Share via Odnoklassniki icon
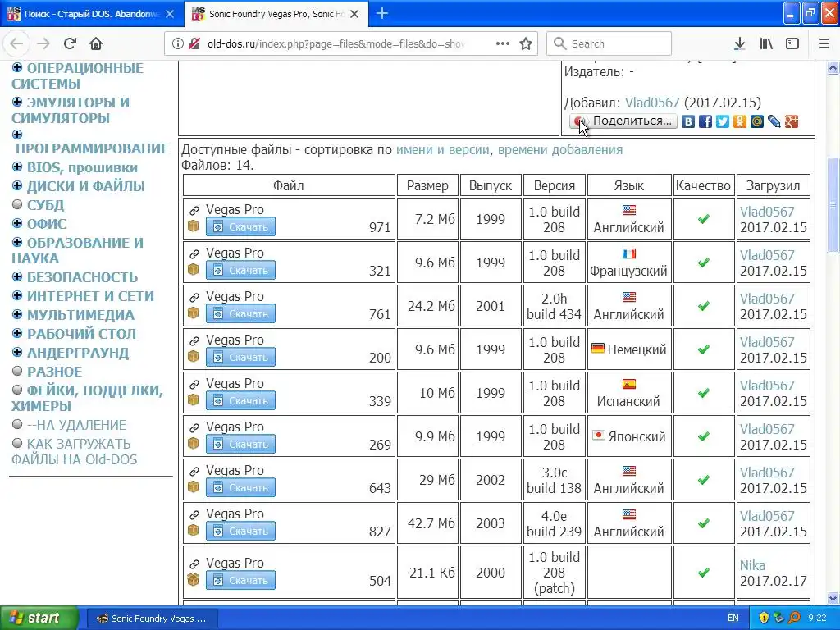 pyautogui.click(x=740, y=121)
